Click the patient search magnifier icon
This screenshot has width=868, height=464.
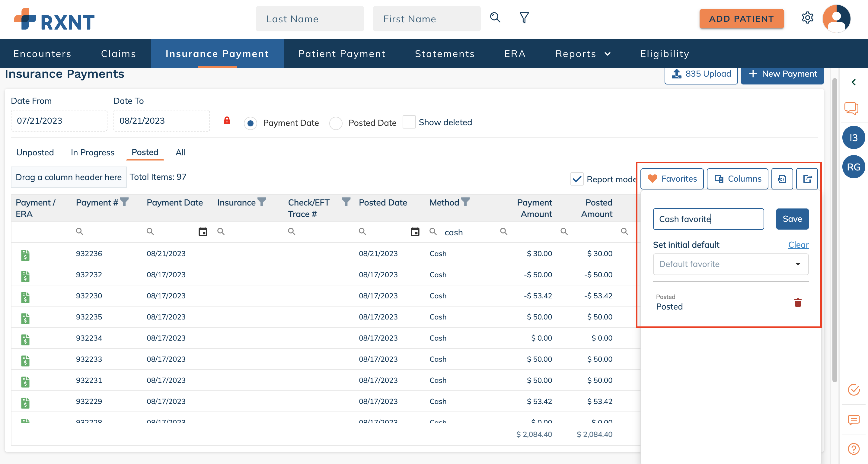(x=495, y=17)
